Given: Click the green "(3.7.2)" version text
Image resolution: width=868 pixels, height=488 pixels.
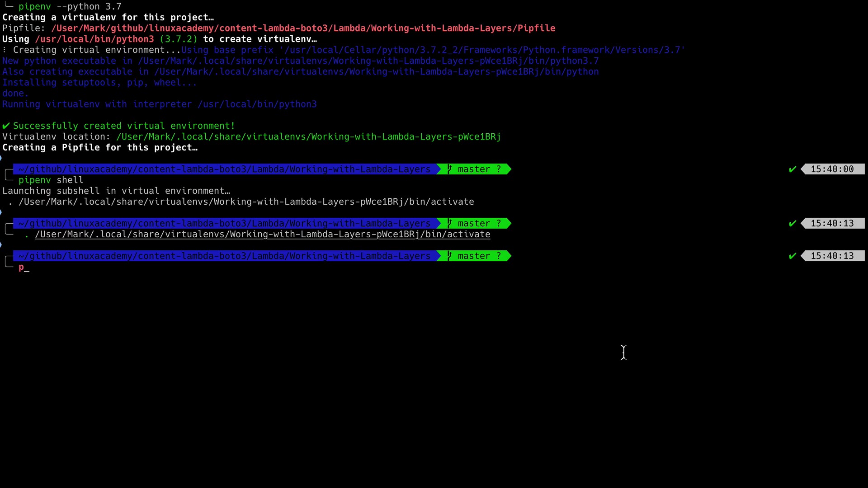Looking at the screenshot, I should [x=178, y=39].
